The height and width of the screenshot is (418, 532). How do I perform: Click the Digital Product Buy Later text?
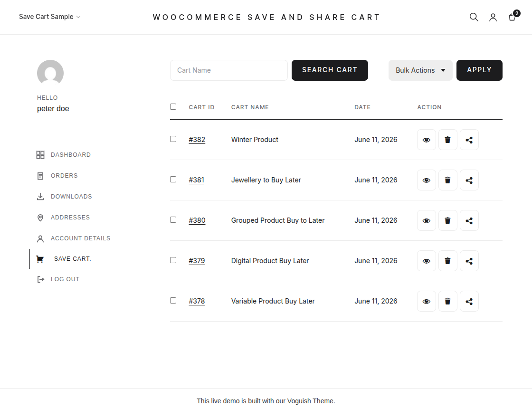point(270,261)
